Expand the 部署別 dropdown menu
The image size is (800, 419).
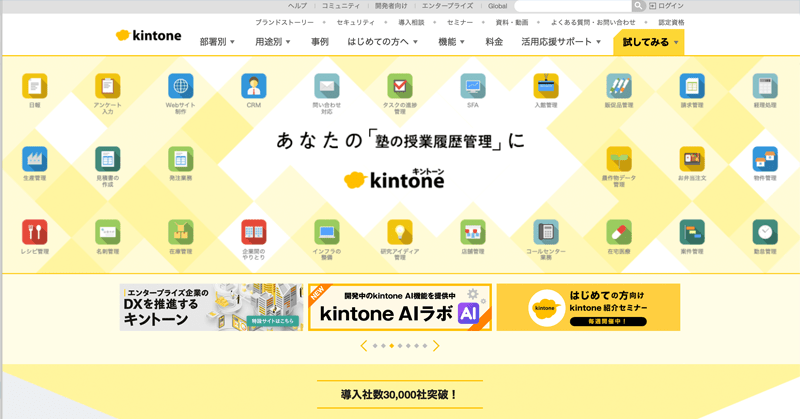[217, 42]
